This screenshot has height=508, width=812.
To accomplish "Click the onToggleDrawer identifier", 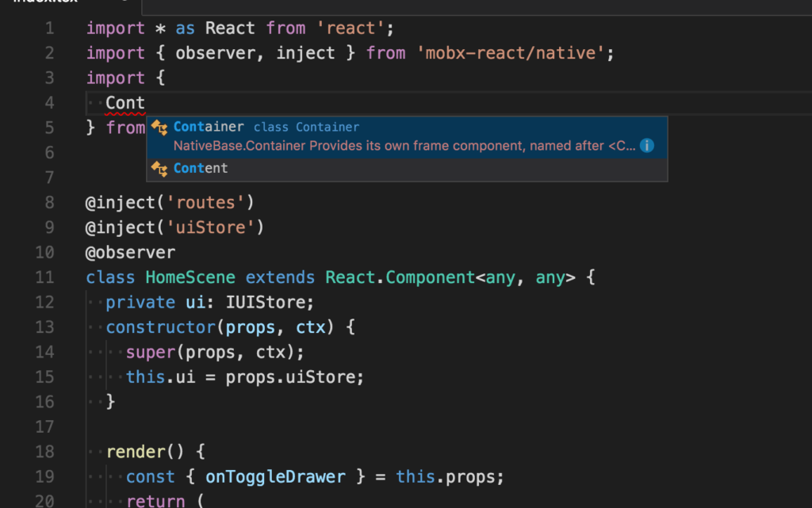I will pyautogui.click(x=275, y=476).
